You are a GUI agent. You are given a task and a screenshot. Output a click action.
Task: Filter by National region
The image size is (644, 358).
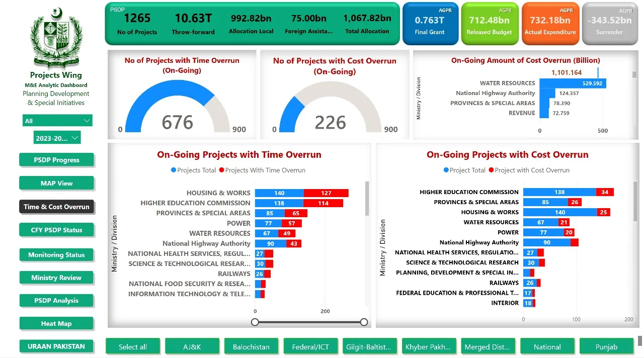click(547, 346)
